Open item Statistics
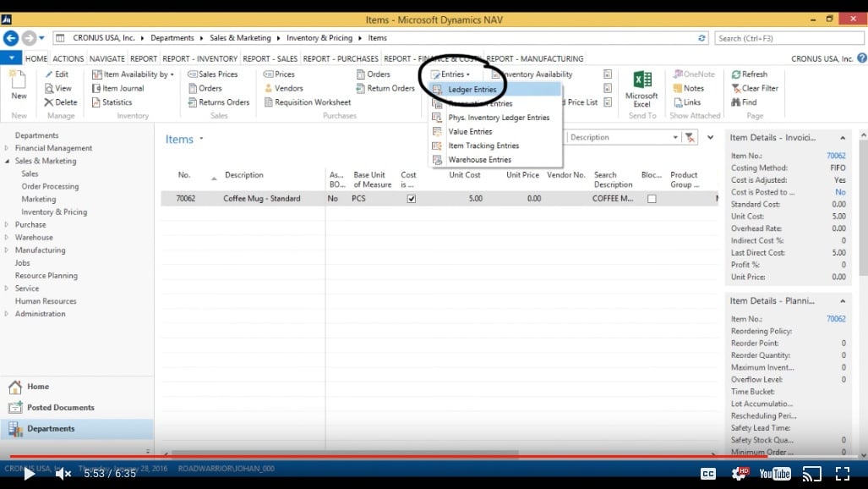868x489 pixels. pos(112,102)
